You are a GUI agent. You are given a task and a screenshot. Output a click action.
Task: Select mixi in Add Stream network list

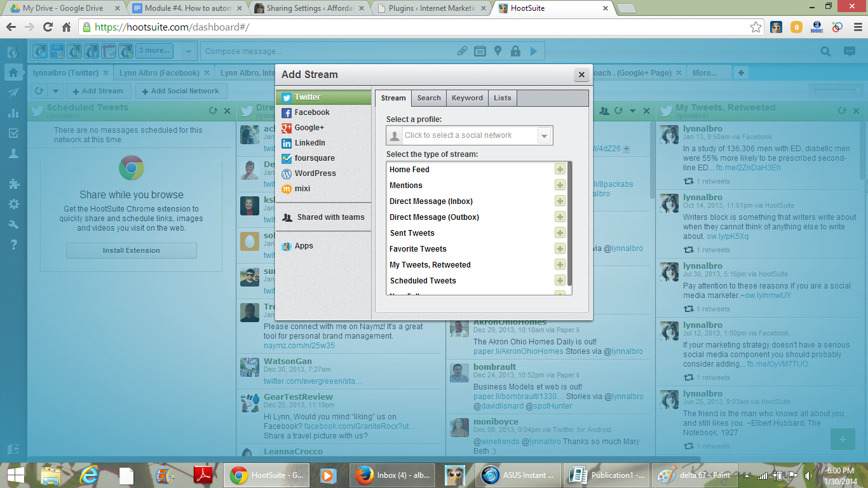click(323, 189)
